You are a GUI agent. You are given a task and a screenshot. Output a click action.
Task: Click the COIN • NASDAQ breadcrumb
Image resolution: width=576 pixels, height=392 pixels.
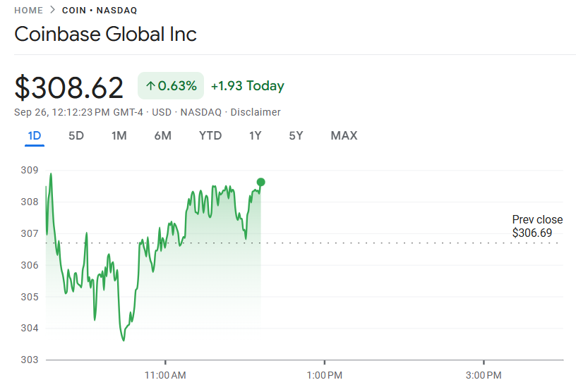coord(100,11)
